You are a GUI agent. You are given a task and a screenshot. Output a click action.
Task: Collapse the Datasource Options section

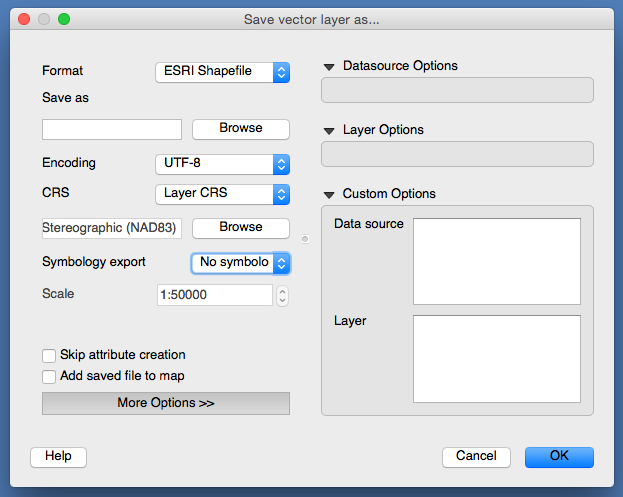click(329, 67)
